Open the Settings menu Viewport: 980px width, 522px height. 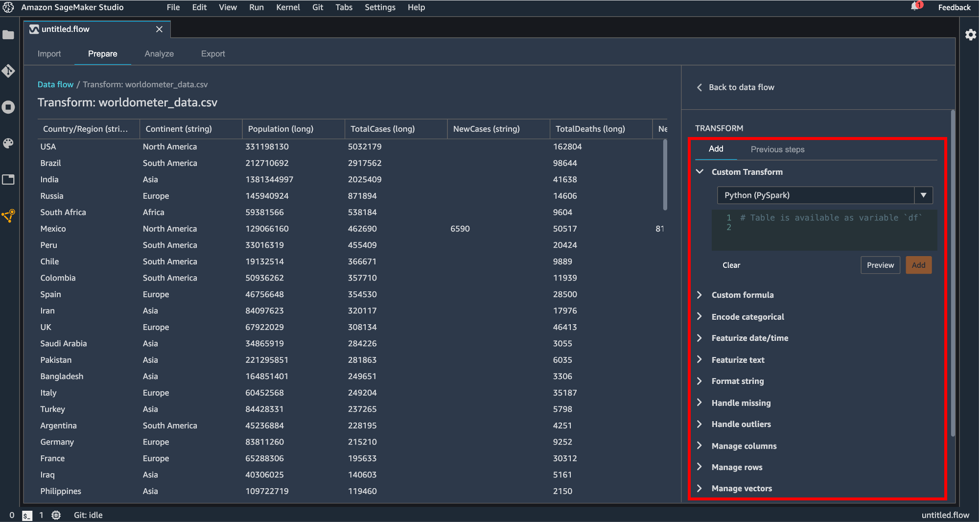380,7
